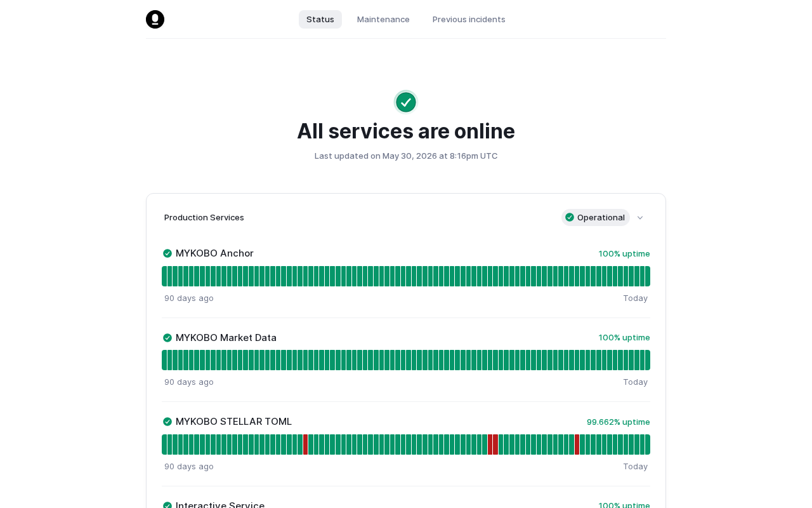Click the large green all-online checkmark icon
812x508 pixels.
[406, 102]
